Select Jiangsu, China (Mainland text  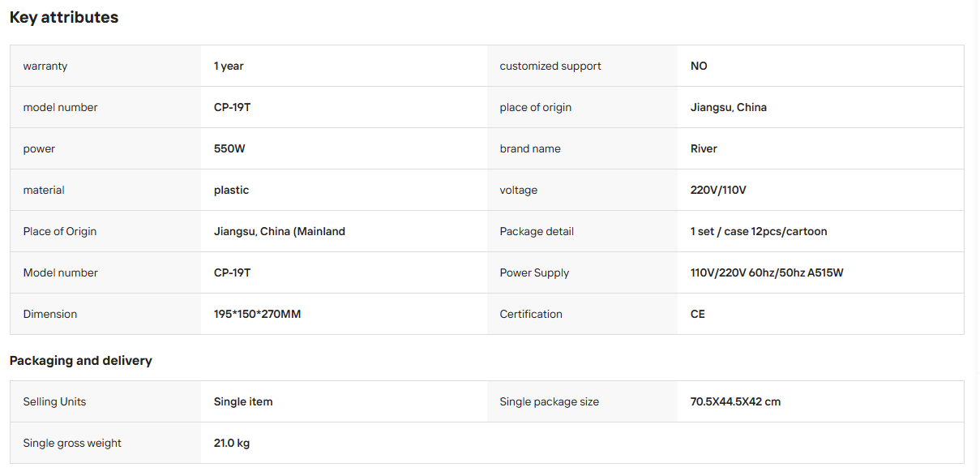[280, 231]
